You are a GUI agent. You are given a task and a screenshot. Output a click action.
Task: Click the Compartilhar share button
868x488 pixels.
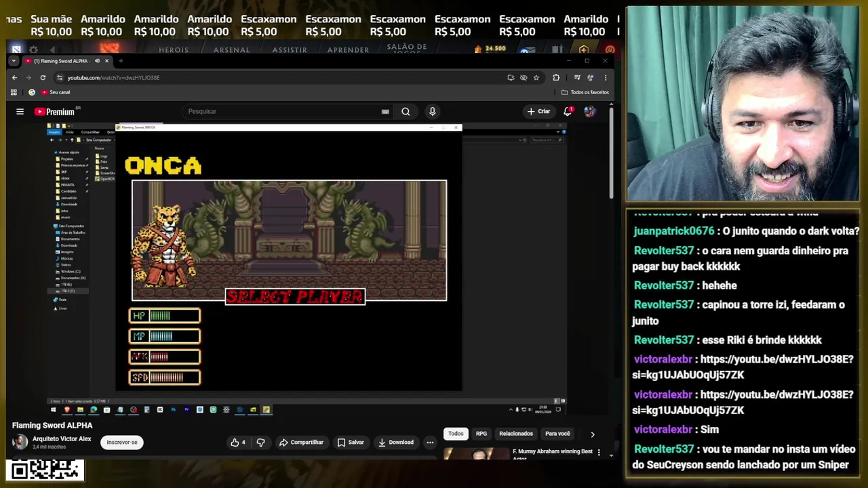301,443
